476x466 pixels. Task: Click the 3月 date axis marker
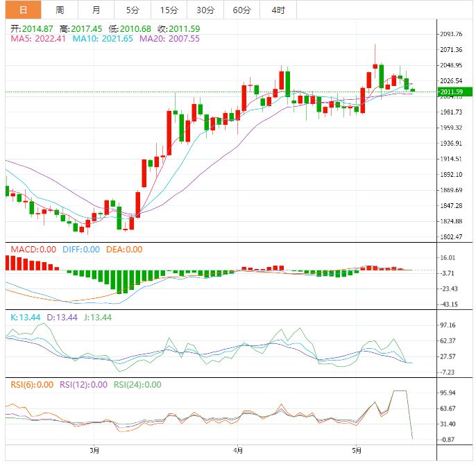coord(95,450)
